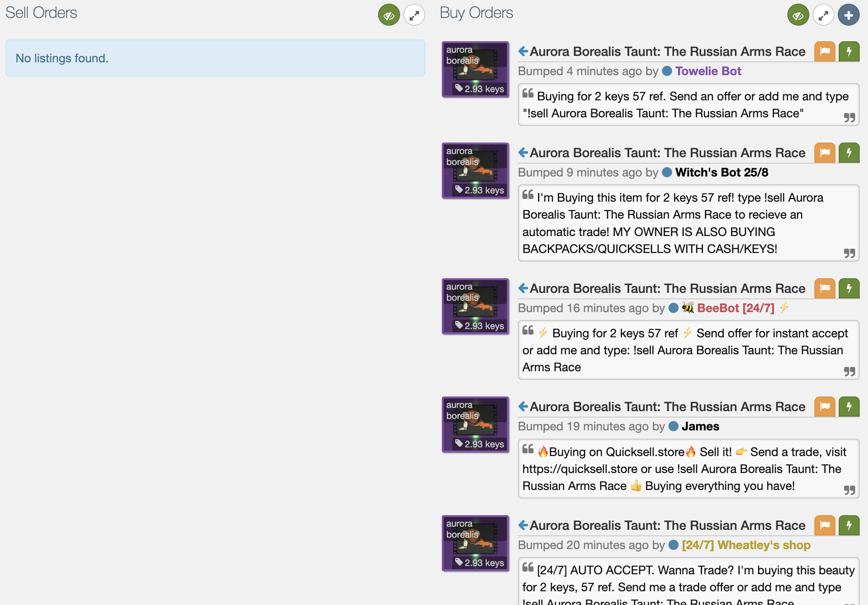Click item thumbnail on Towelie Bot's listing

(475, 69)
